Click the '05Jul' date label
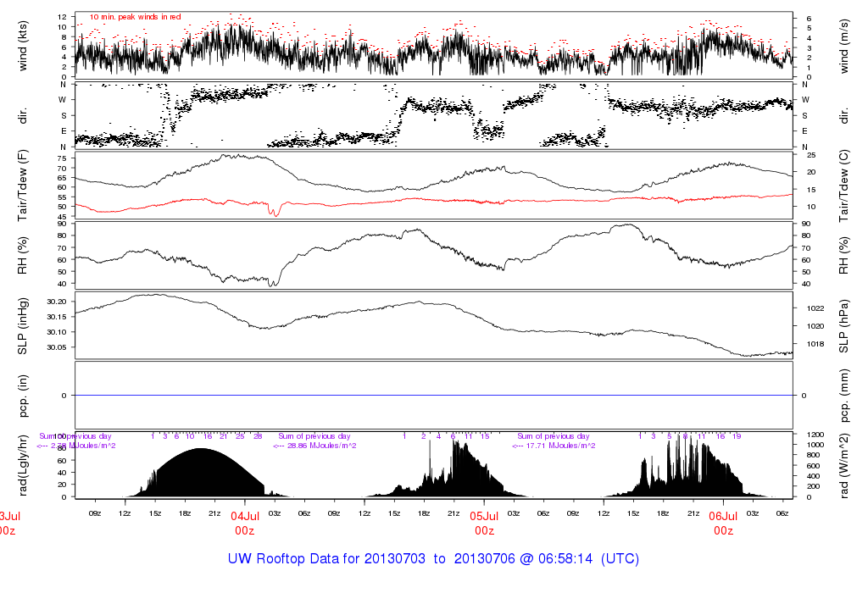This screenshot has width=868, height=593. point(484,516)
